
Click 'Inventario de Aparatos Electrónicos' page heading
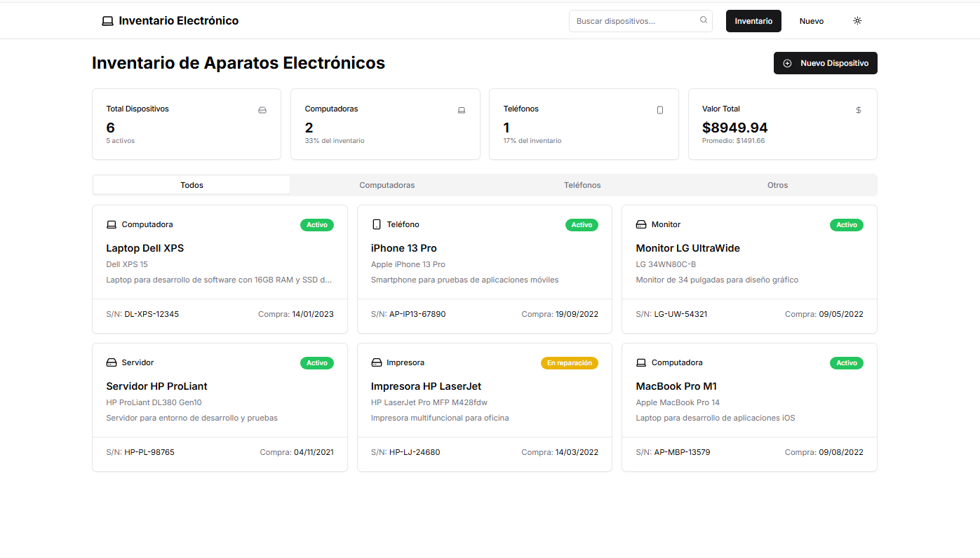coord(239,62)
